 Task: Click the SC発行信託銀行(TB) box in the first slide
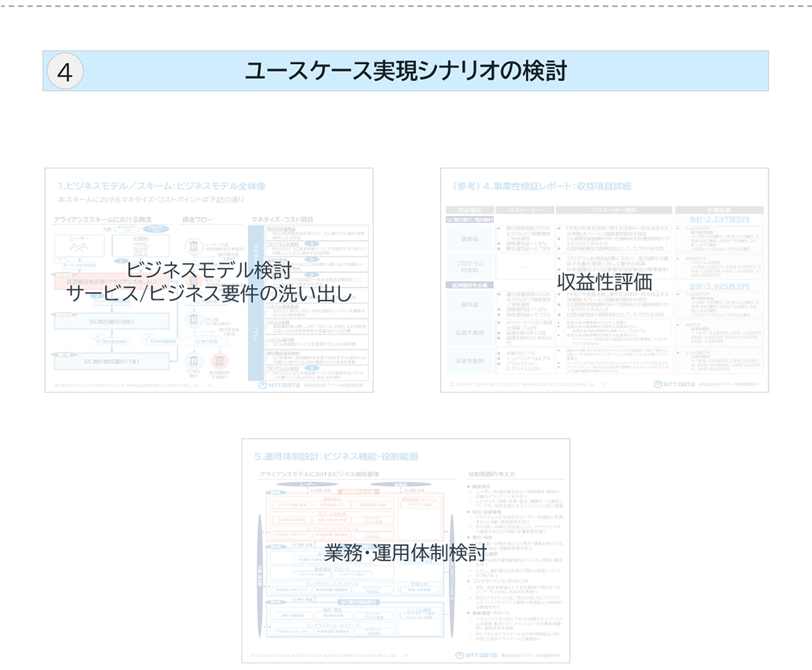111,361
